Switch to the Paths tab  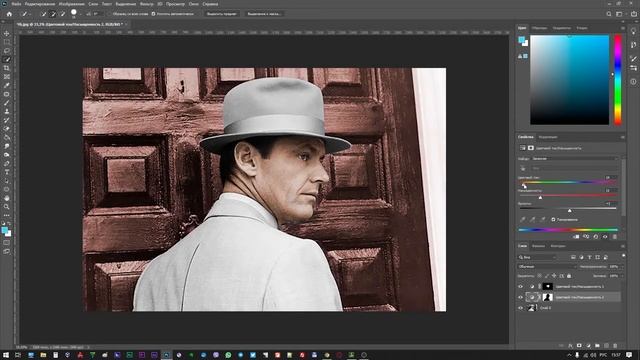click(558, 246)
